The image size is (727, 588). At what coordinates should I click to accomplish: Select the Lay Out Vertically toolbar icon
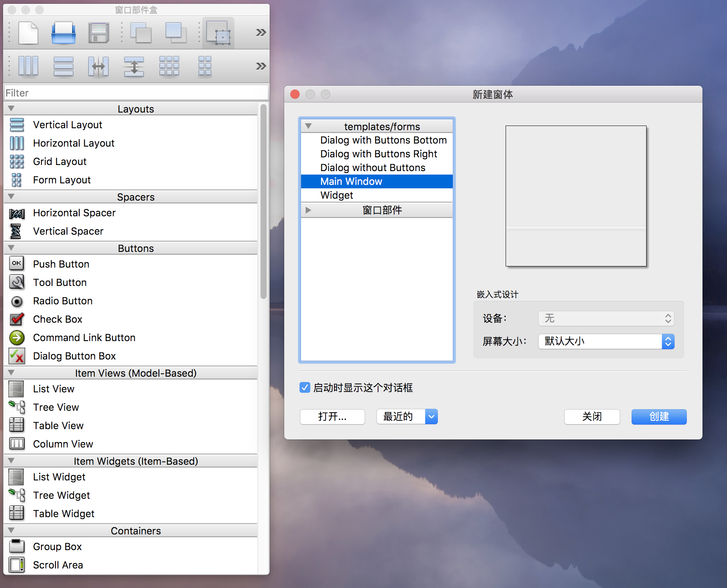pyautogui.click(x=64, y=66)
